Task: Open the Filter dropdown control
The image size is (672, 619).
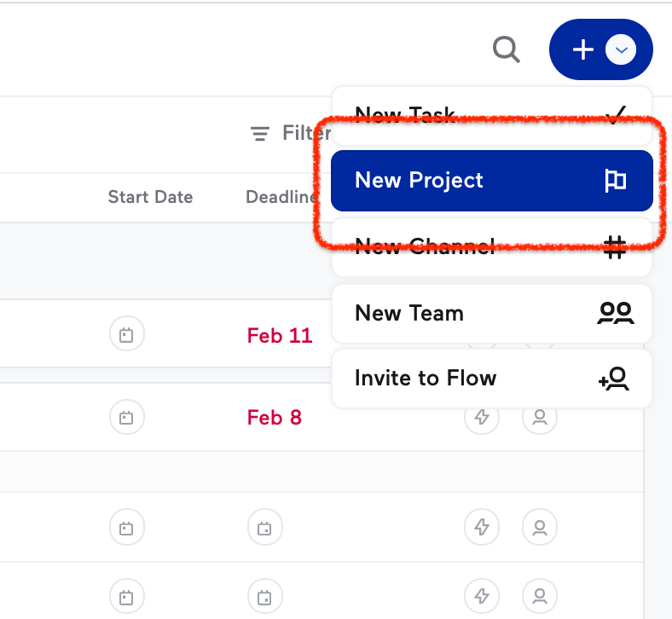Action: tap(291, 133)
